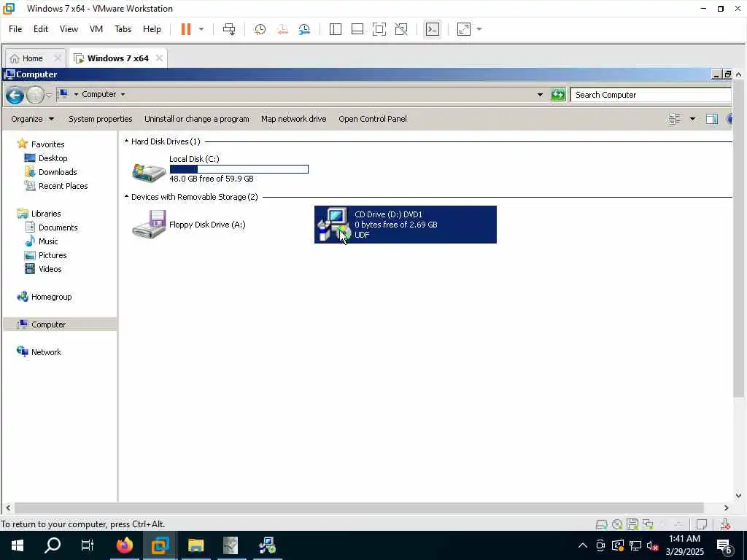
Task: Click the VMware CD/DVD device status icon
Action: point(617,524)
